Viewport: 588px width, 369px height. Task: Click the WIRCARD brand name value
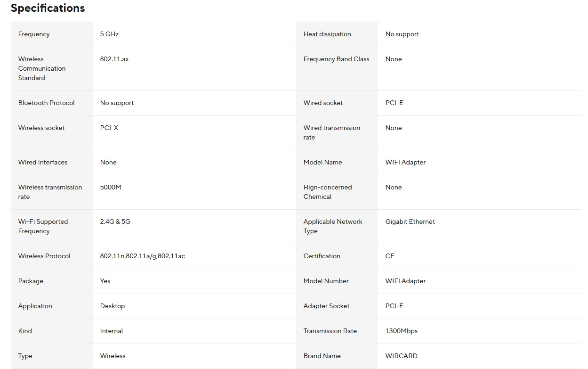(401, 356)
